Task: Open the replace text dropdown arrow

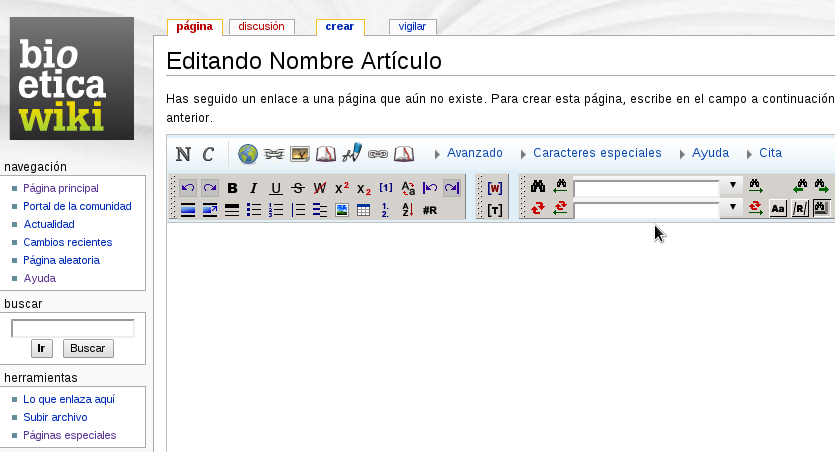Action: [733, 208]
